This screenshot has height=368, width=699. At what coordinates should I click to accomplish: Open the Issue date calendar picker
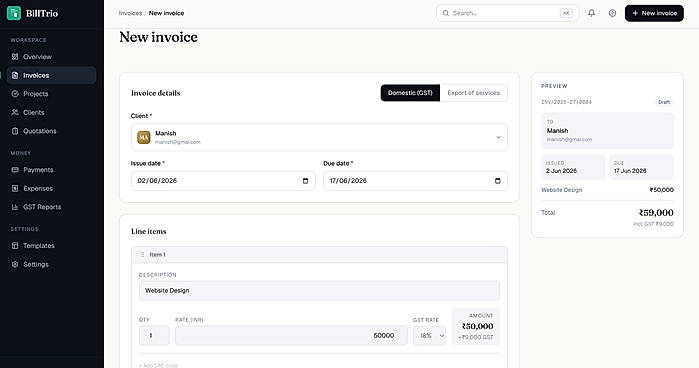click(x=305, y=181)
